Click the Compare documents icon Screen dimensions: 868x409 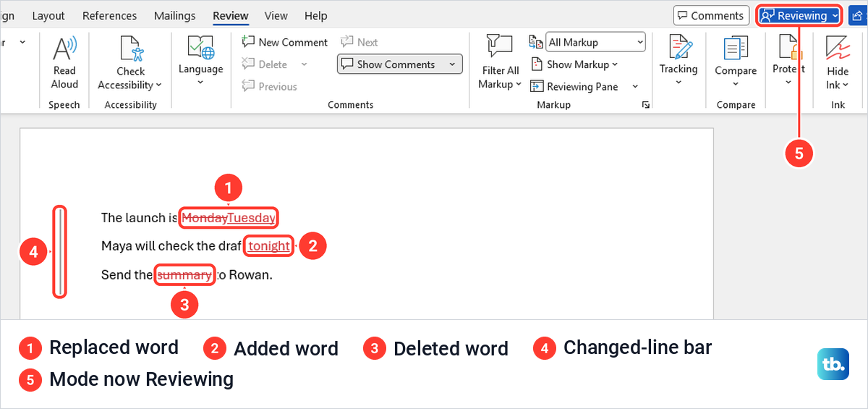point(736,49)
